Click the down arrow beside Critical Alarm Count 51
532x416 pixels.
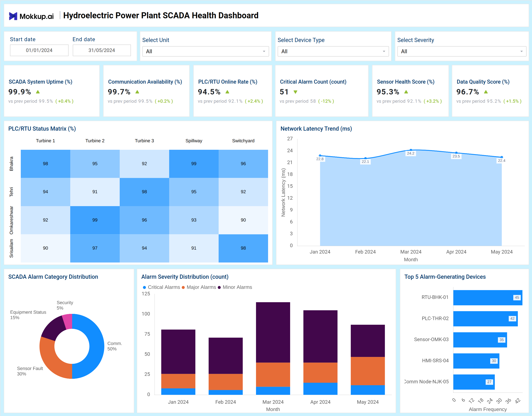296,92
